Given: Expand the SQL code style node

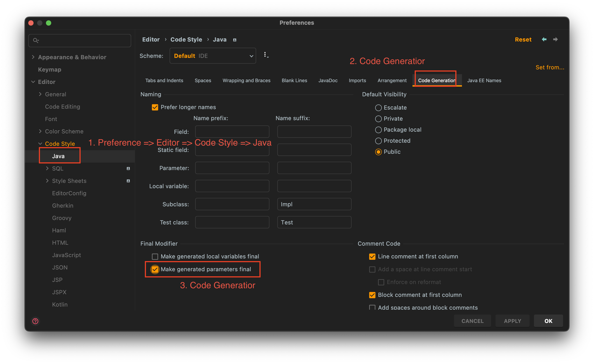Looking at the screenshot, I should (47, 169).
